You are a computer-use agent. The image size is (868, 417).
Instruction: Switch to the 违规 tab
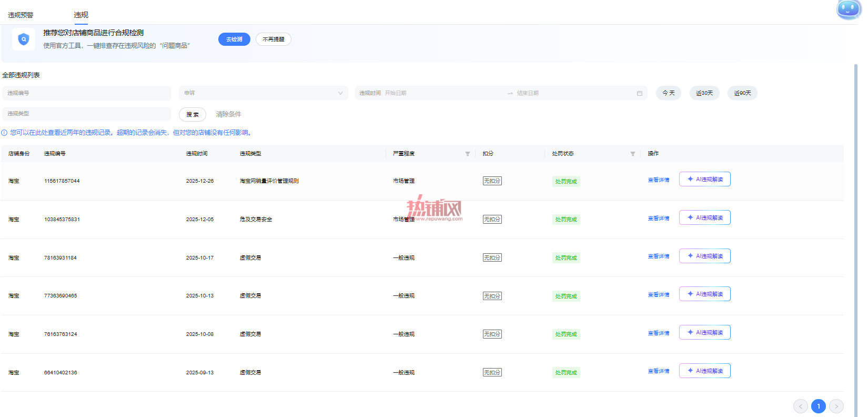point(81,15)
